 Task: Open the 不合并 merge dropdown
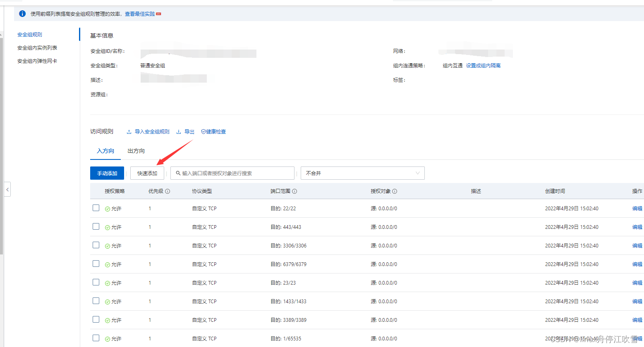tap(363, 173)
